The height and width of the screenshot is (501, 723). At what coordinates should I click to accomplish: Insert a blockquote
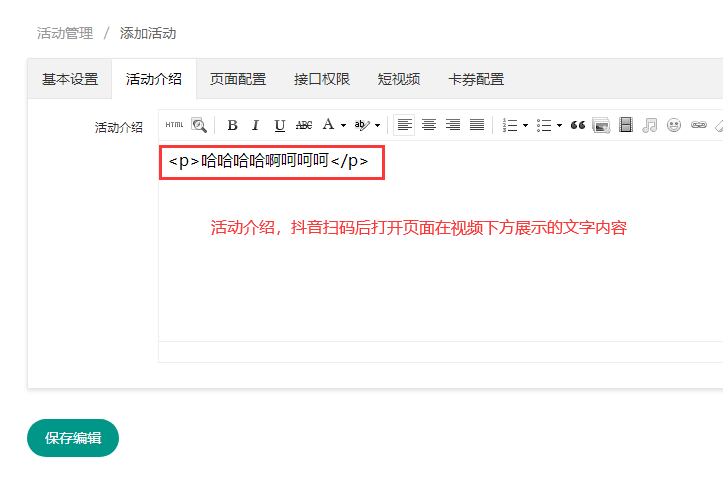(x=577, y=125)
